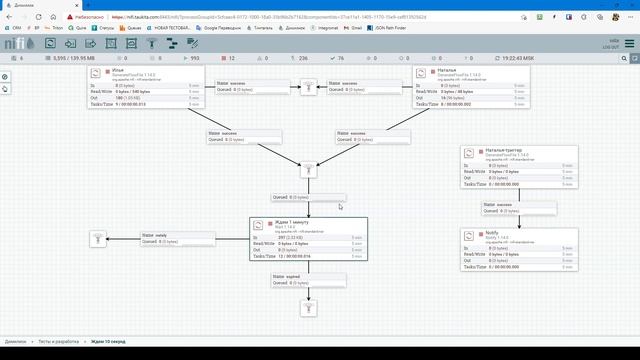This screenshot has height=360, width=640.
Task: Open the Quire bookmark
Action: (x=78, y=28)
